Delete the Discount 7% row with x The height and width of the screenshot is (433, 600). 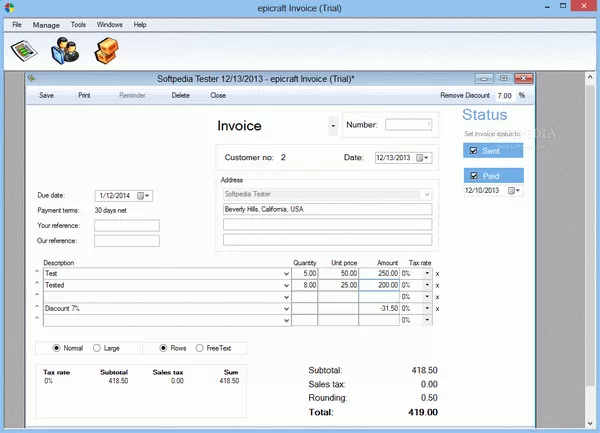pyautogui.click(x=437, y=308)
